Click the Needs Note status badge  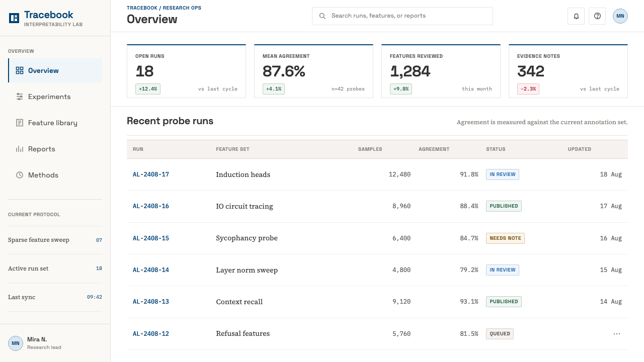point(505,238)
